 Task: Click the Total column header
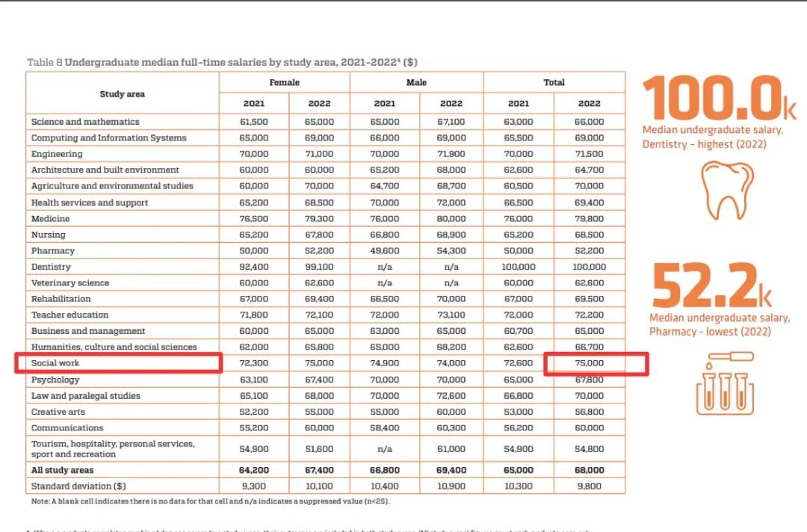coord(554,82)
